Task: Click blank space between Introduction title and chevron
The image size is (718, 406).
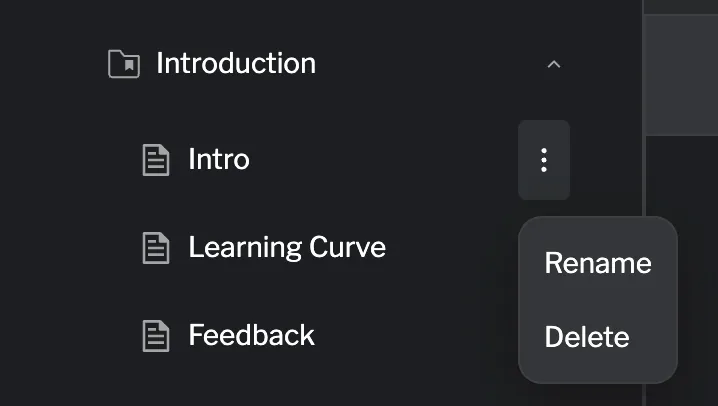Action: [430, 65]
